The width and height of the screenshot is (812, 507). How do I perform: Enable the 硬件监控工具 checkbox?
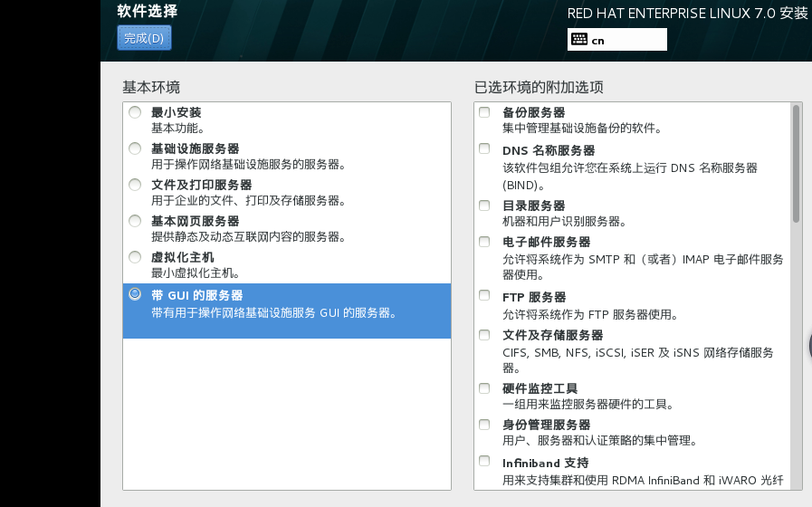click(484, 388)
